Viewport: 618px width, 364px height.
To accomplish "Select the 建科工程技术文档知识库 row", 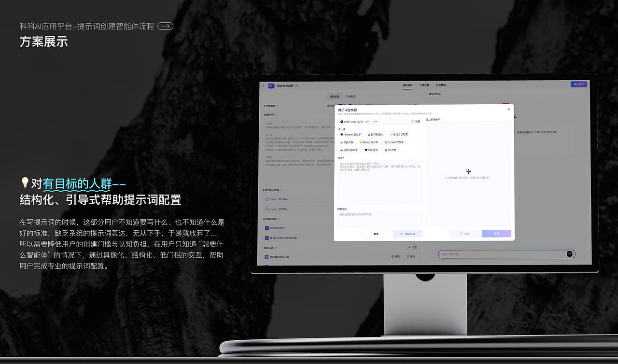I will click(x=298, y=238).
